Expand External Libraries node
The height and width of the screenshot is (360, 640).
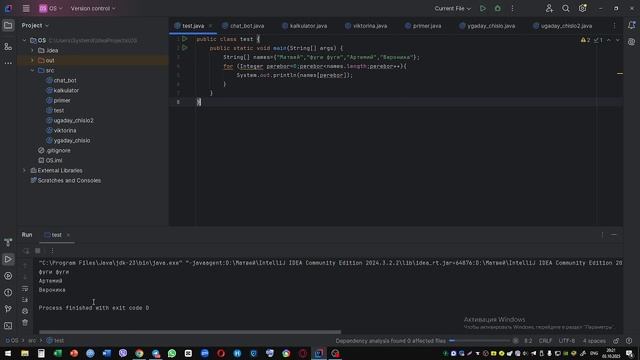(24, 170)
